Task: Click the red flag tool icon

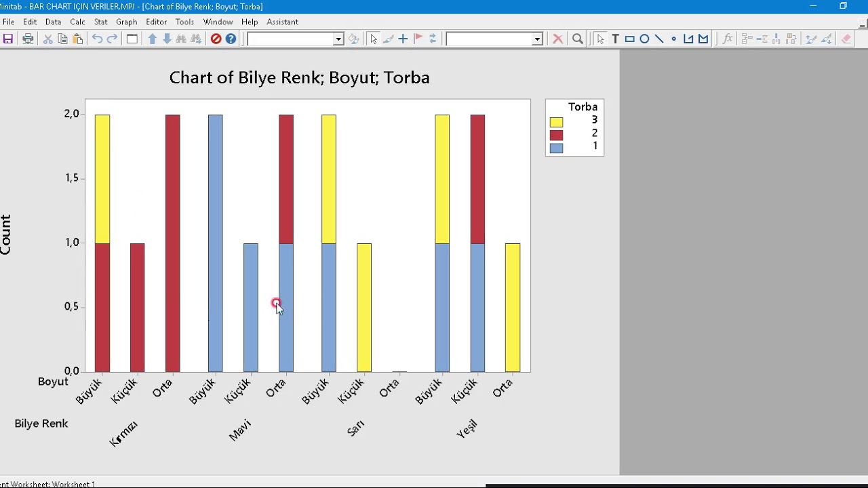Action: point(418,39)
